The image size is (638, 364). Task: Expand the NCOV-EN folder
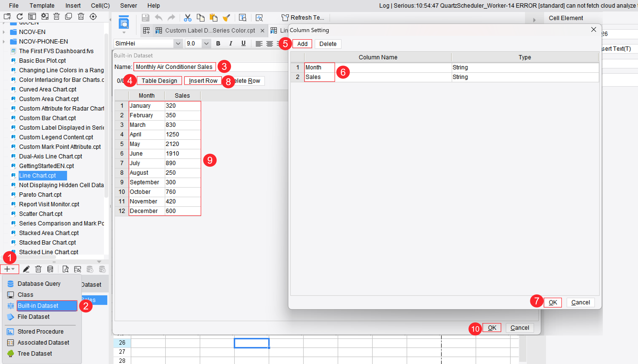(x=4, y=32)
